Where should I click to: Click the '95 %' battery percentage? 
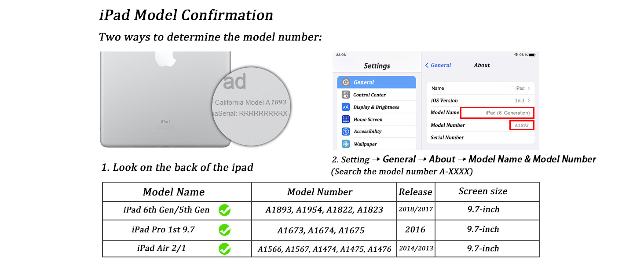[x=523, y=55]
